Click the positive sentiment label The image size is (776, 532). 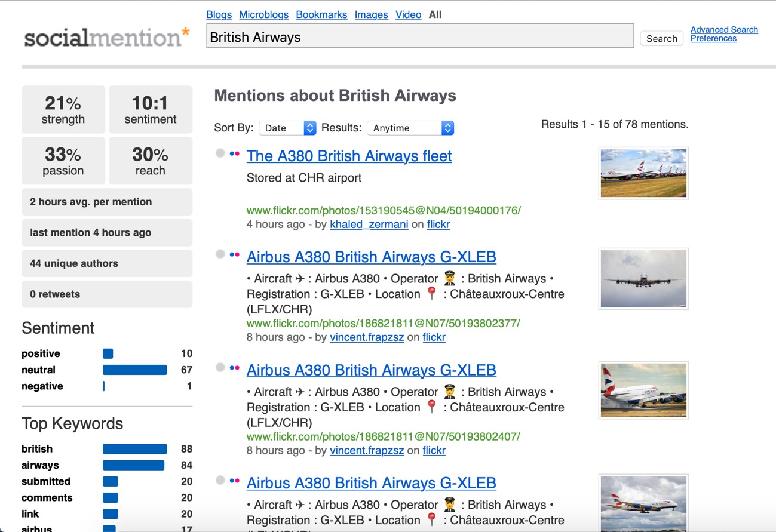coord(41,353)
